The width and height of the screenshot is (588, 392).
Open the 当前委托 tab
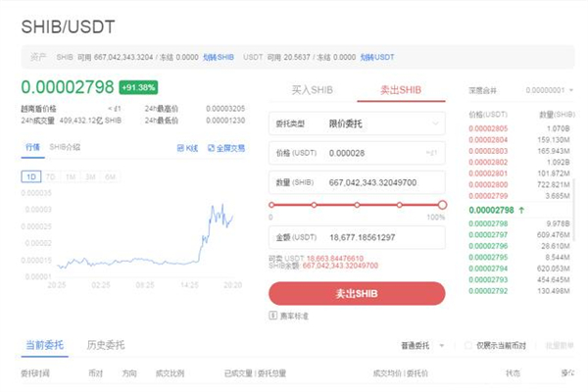pyautogui.click(x=45, y=345)
